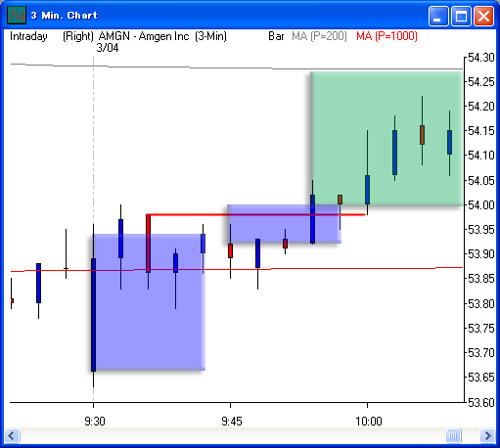Click the 54.05 price axis label
The image size is (500, 448).
pos(481,180)
